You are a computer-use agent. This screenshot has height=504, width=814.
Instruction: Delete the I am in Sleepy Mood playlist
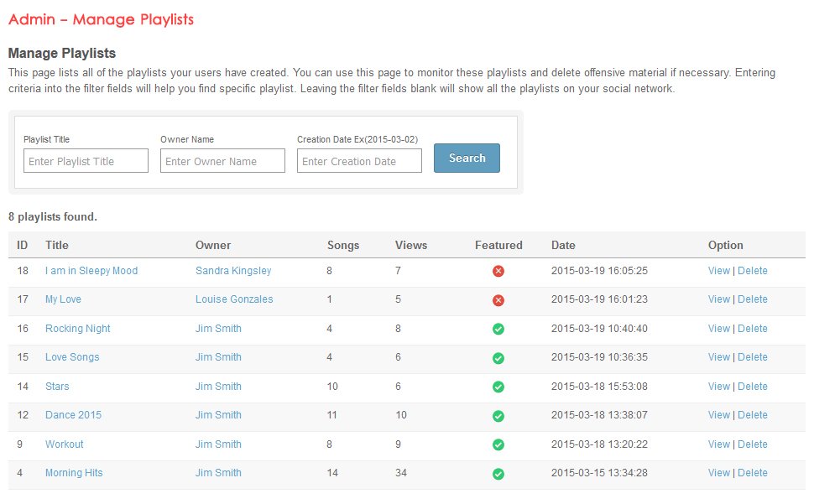(x=752, y=271)
